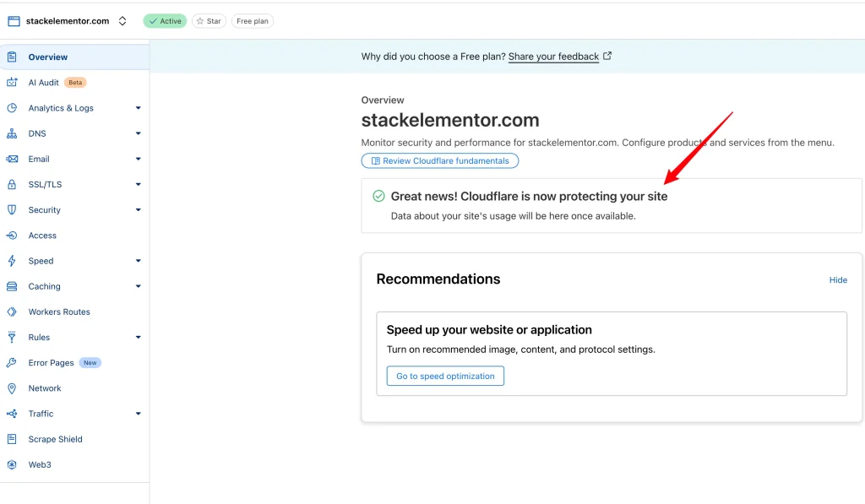The width and height of the screenshot is (865, 504).
Task: Open the Error Pages sidebar item
Action: 74,363
